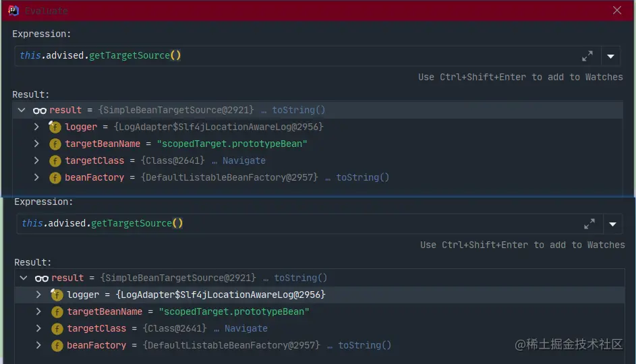Expand the upper expression field editor
The width and height of the screenshot is (636, 364).
587,56
